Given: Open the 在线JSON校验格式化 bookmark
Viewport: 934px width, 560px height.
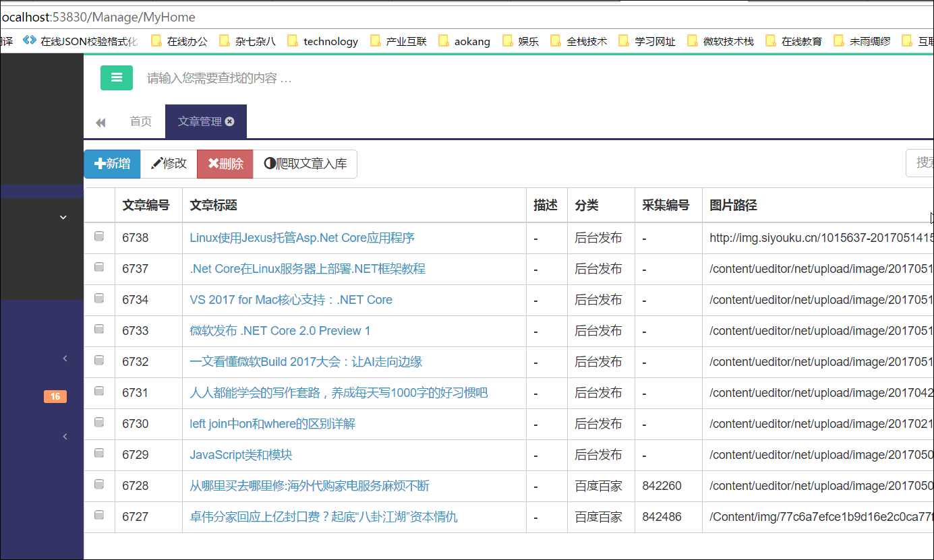Looking at the screenshot, I should tap(81, 41).
